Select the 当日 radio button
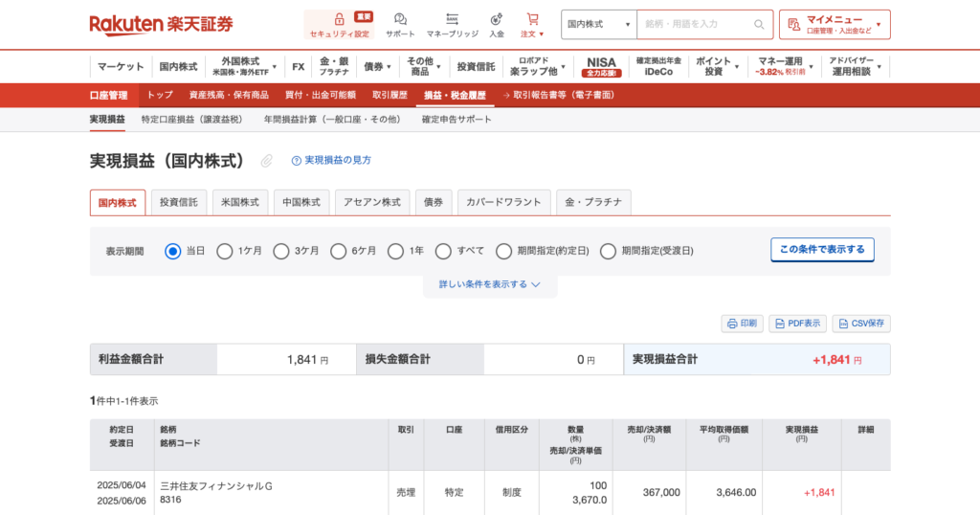This screenshot has width=980, height=515. (172, 251)
